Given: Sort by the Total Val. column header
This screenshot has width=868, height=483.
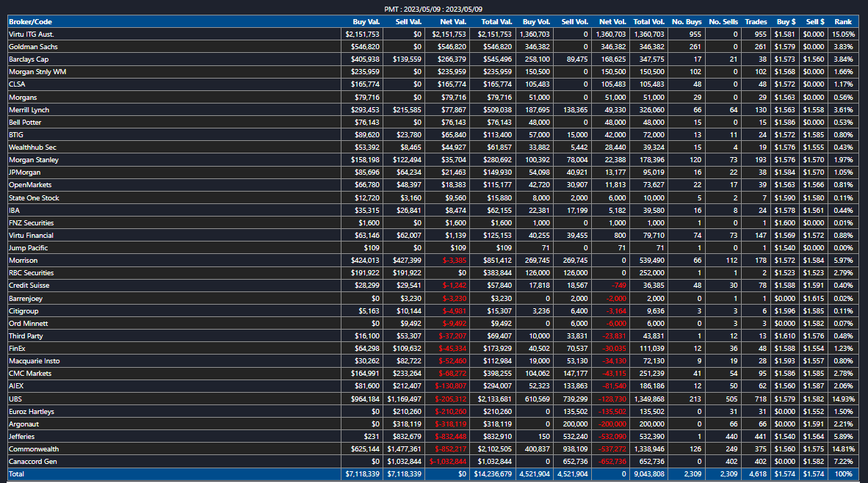Looking at the screenshot, I should 496,21.
